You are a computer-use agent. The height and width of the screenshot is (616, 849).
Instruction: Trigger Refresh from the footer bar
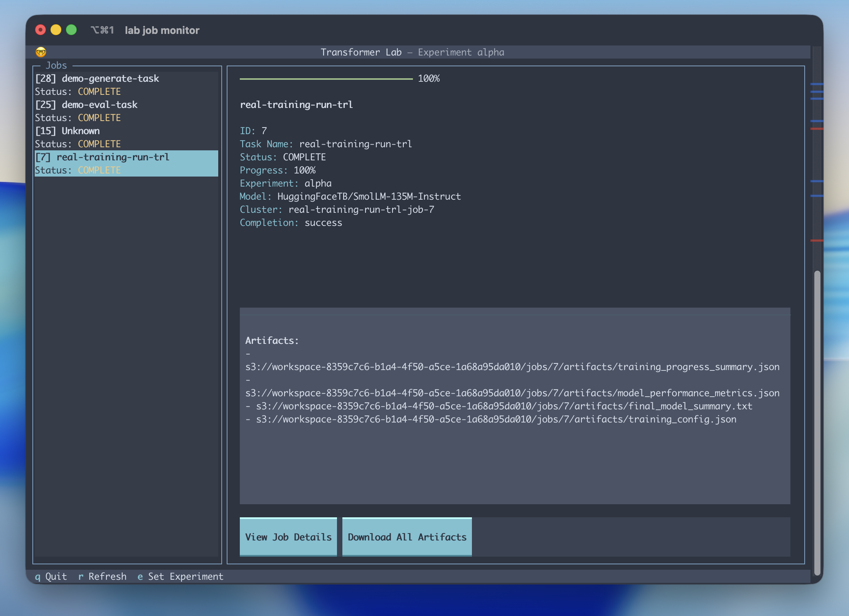tap(102, 577)
